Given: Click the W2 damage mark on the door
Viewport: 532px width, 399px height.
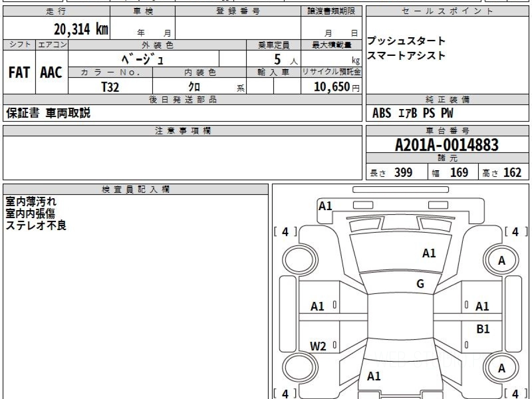Looking at the screenshot, I should coord(318,347).
